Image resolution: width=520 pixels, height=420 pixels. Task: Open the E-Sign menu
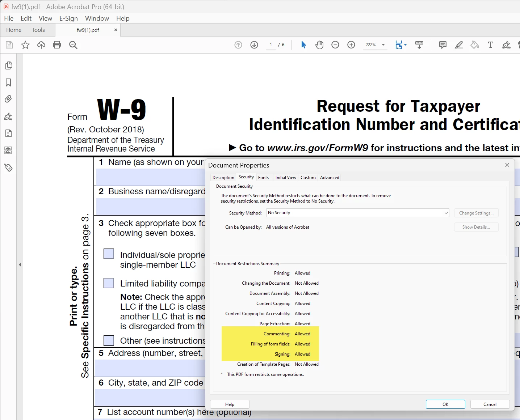click(68, 18)
